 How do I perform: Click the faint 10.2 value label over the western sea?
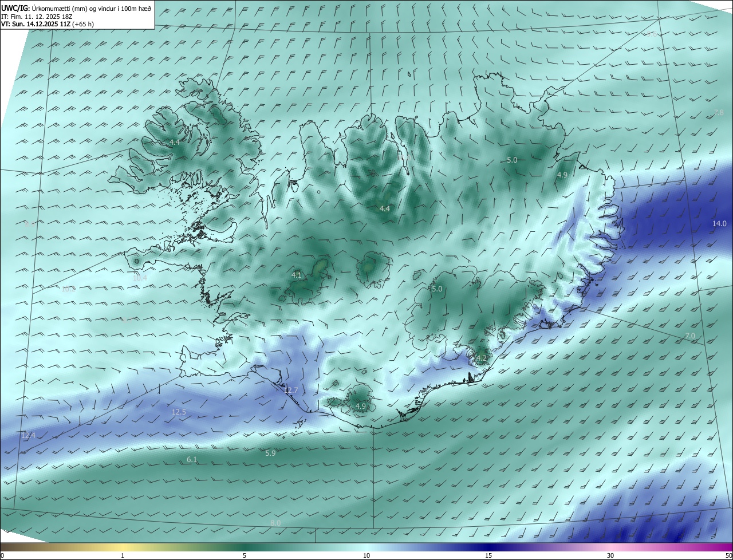(68, 289)
